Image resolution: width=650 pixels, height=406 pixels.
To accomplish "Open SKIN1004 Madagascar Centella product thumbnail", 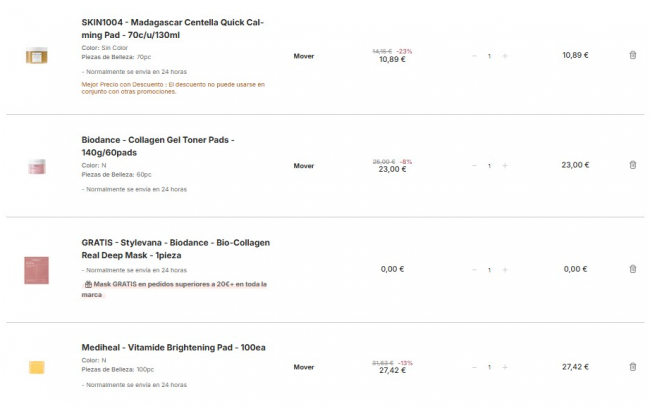I will pos(37,56).
